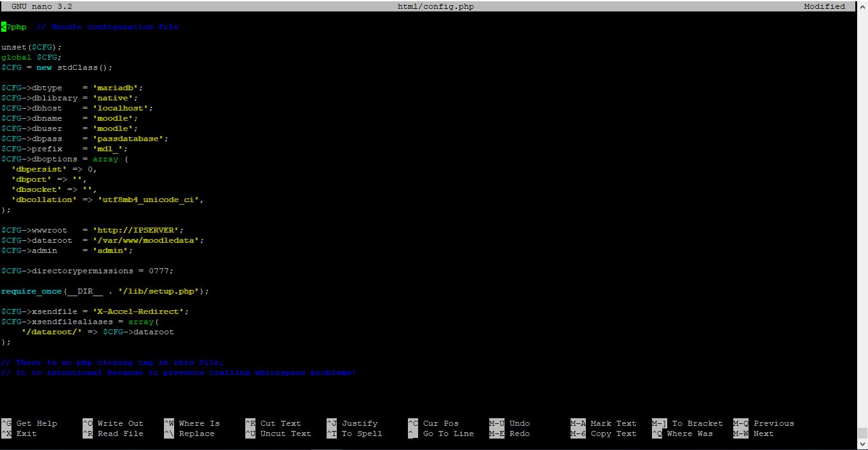Screen dimensions: 868x450
Task: Click the Get Help shortcut
Action: (36, 423)
